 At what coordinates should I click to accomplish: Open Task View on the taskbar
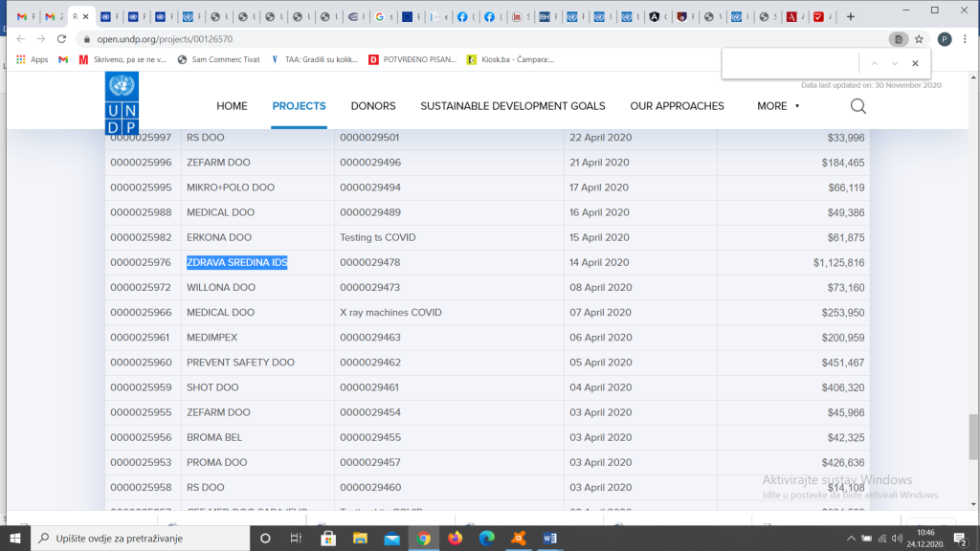coord(297,538)
